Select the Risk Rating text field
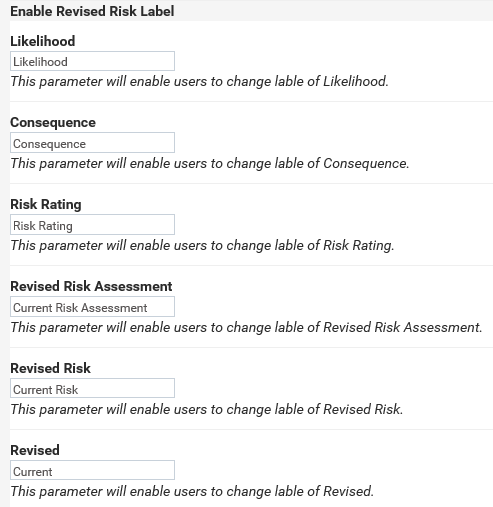Viewport: 493px width, 507px height. 92,225
